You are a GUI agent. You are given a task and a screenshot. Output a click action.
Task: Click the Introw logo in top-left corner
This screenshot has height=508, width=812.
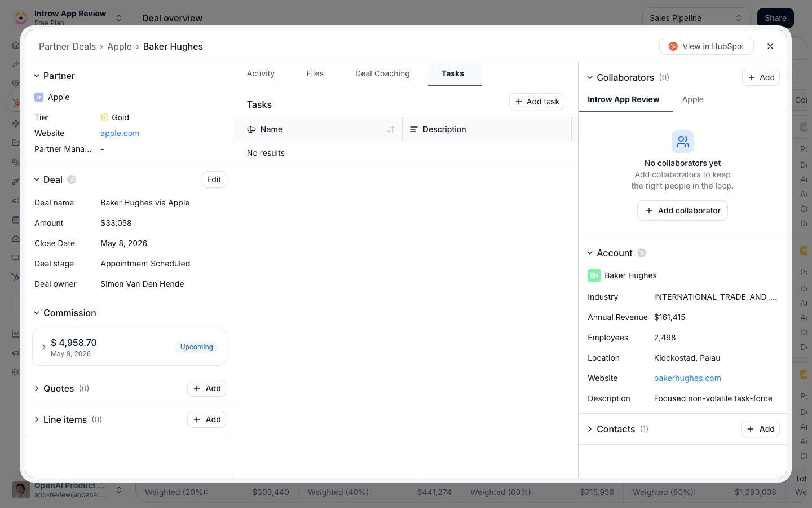tap(21, 17)
